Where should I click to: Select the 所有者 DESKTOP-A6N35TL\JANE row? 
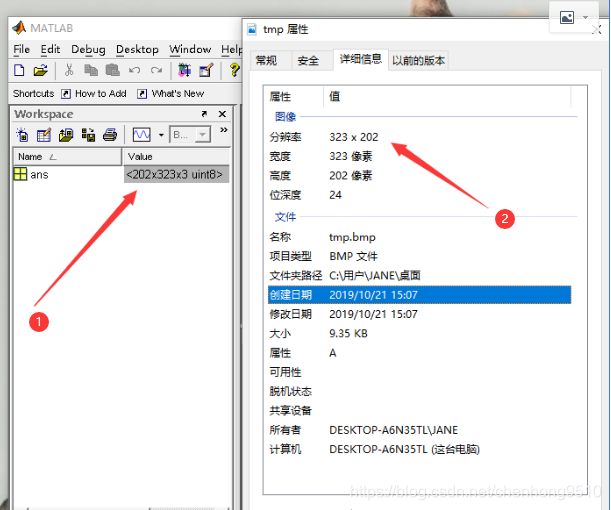click(x=420, y=430)
